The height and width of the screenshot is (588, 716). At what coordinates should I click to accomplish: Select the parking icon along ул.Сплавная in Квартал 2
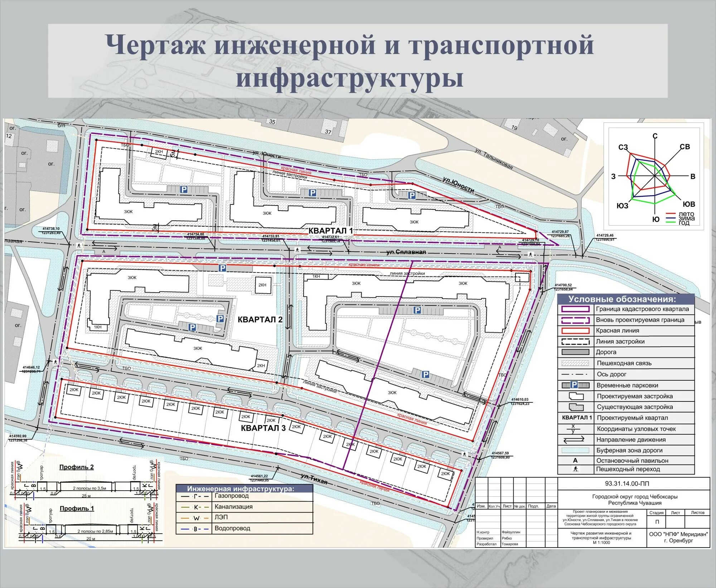[223, 268]
